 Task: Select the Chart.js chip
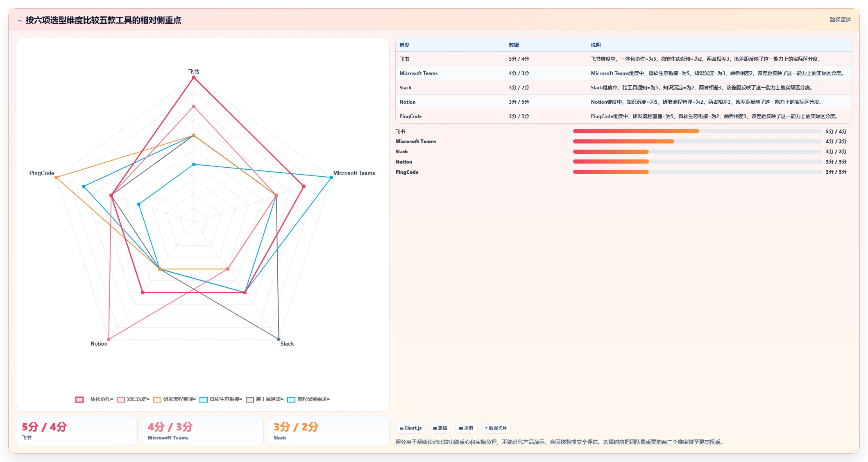410,428
